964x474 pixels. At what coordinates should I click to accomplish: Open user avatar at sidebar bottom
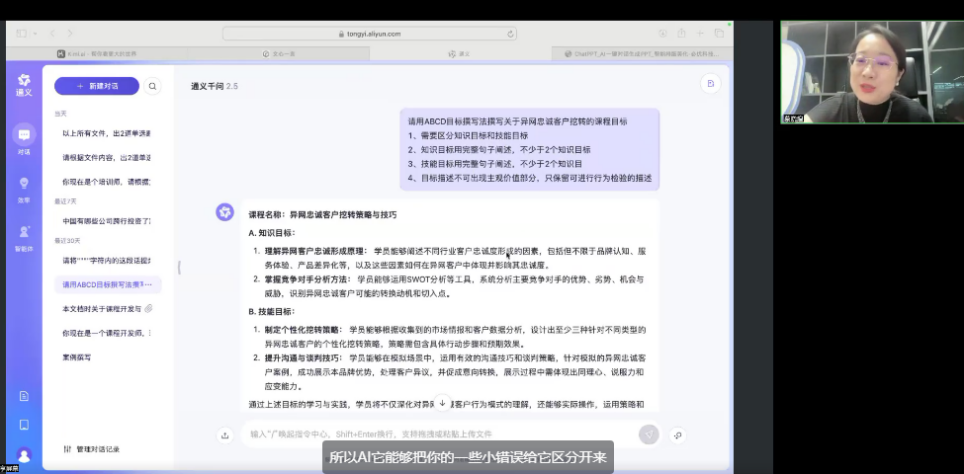coord(24,456)
